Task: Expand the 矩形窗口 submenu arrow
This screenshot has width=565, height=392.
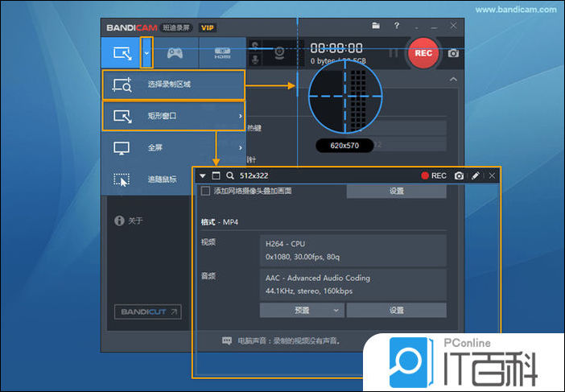Action: (x=241, y=116)
